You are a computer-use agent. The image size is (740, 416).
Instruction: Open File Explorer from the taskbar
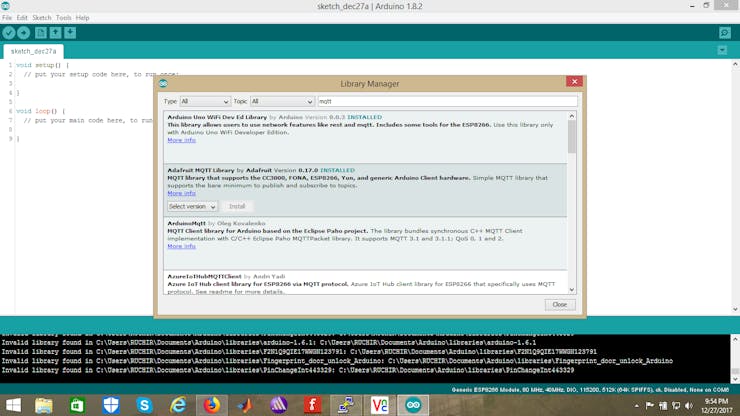pyautogui.click(x=43, y=405)
